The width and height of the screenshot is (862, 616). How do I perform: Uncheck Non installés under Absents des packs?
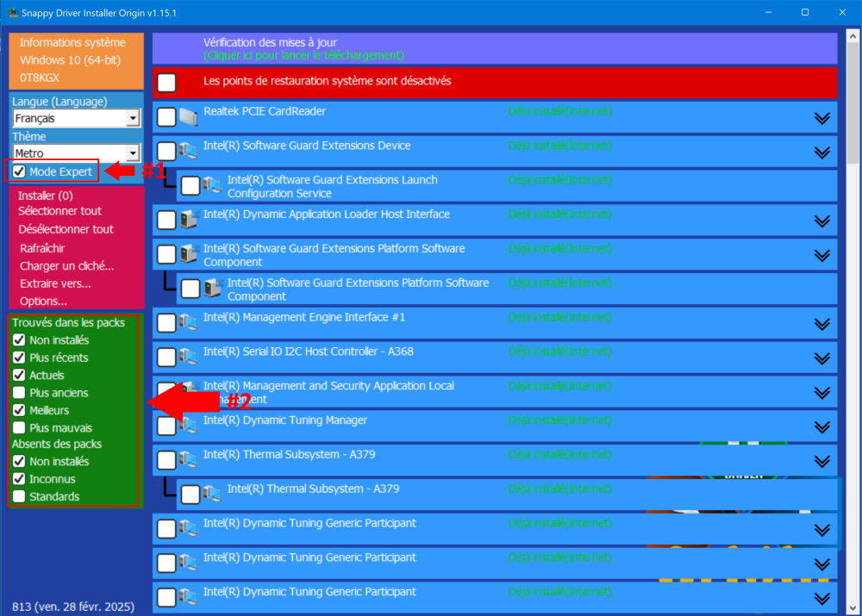[x=19, y=462]
